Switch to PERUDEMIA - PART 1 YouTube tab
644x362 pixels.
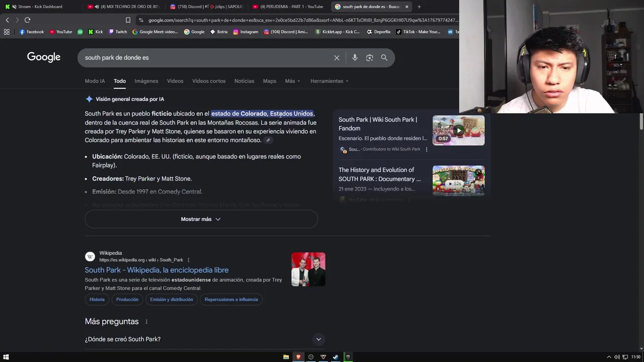pos(289,7)
